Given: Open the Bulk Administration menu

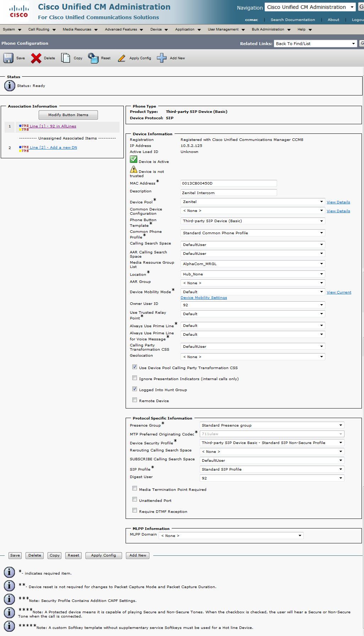Looking at the screenshot, I should [271, 29].
